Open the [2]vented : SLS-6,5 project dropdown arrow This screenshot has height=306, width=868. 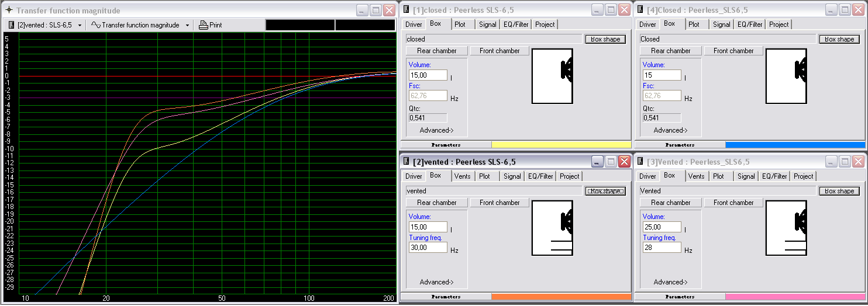tap(80, 25)
